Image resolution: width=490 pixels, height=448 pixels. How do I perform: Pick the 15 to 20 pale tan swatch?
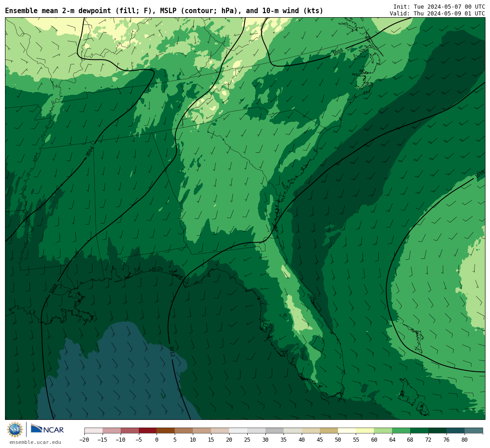point(220,431)
